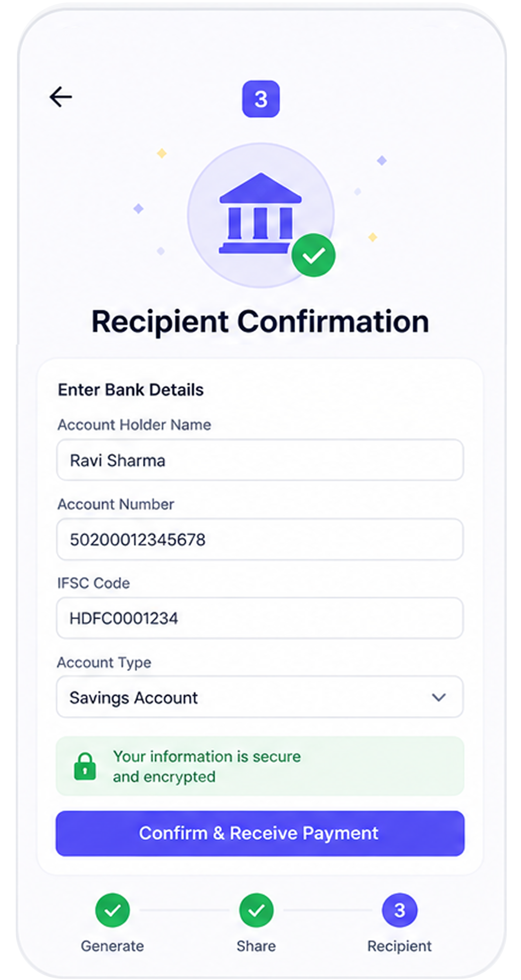Tap the step 3 badge at top
521x980 pixels.
tap(261, 99)
